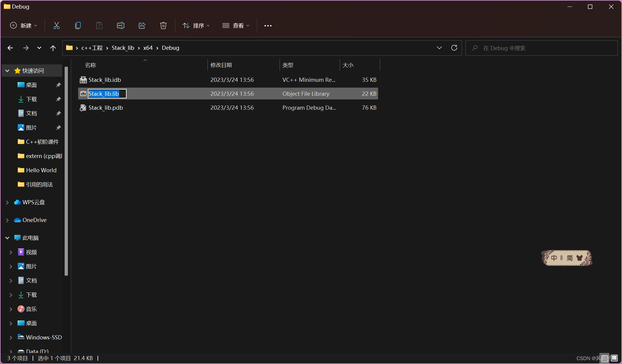This screenshot has width=622, height=364.
Task: Refresh the current folder view
Action: coord(454,48)
